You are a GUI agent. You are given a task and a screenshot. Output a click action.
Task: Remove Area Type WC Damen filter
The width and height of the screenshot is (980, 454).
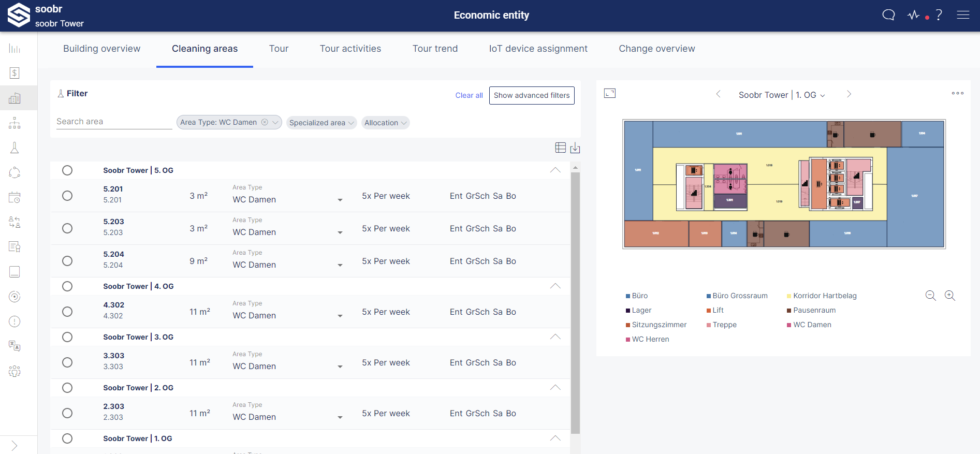265,122
